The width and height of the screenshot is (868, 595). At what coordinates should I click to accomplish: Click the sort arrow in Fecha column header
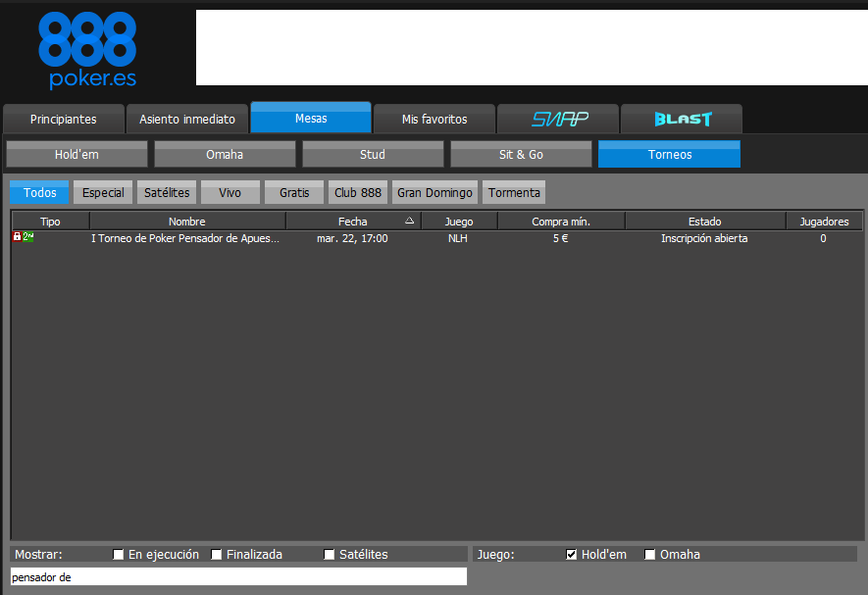[410, 222]
